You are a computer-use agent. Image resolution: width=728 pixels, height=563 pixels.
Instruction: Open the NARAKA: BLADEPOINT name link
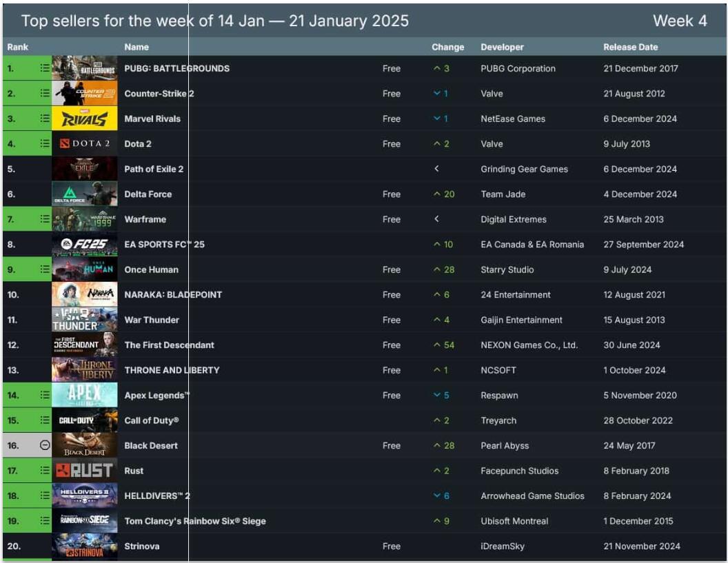click(x=173, y=294)
